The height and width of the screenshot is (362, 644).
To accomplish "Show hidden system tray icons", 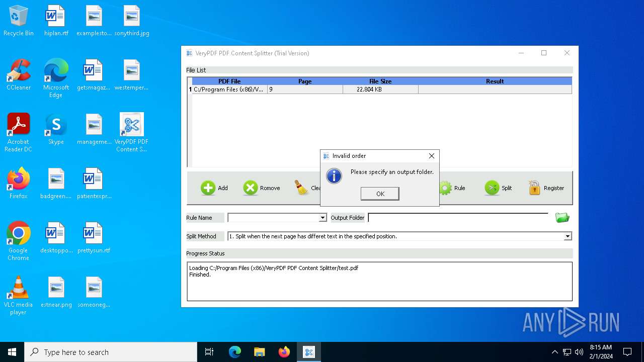I will [554, 352].
